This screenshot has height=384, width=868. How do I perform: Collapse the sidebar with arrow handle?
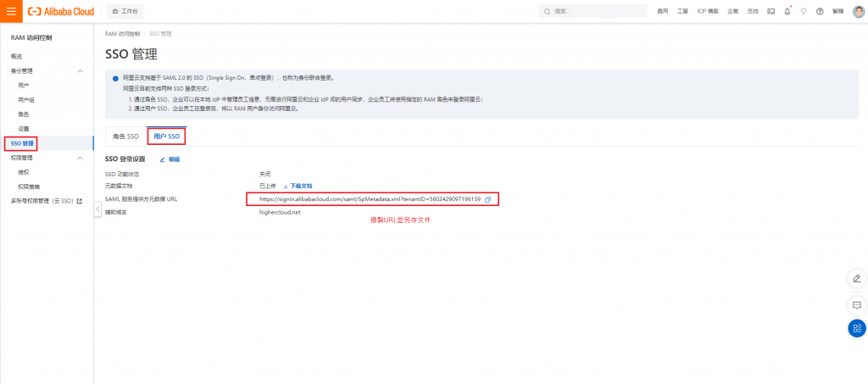[x=97, y=209]
